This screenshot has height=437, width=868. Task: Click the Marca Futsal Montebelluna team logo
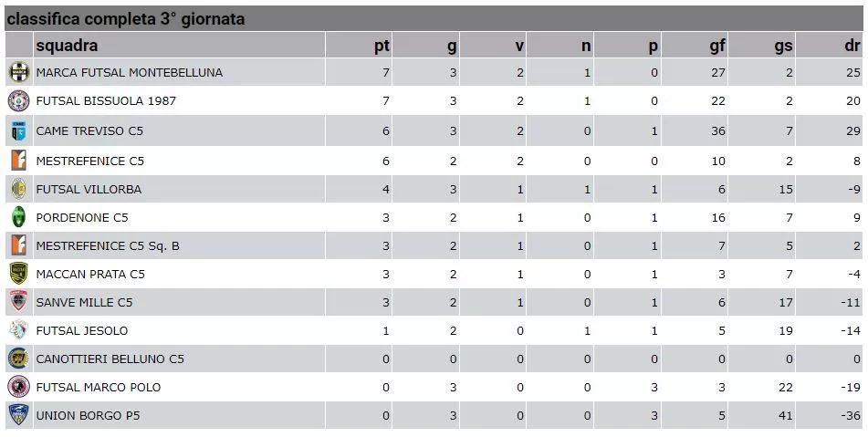(x=19, y=72)
